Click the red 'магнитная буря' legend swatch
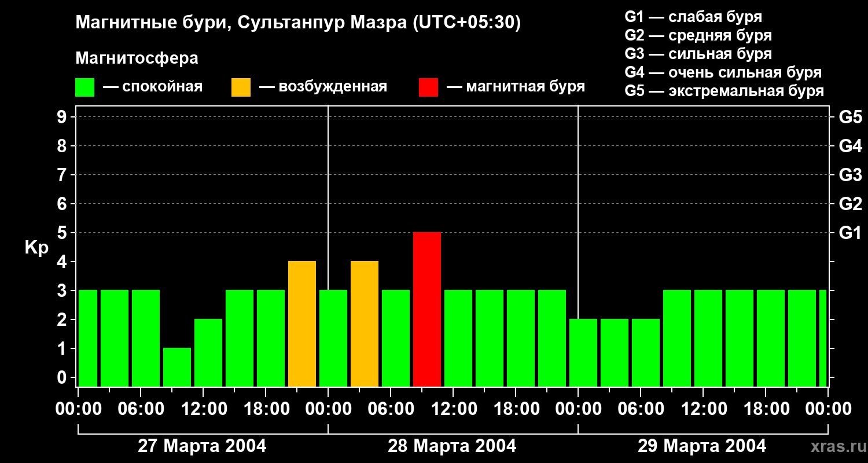Image resolution: width=868 pixels, height=463 pixels. click(428, 87)
